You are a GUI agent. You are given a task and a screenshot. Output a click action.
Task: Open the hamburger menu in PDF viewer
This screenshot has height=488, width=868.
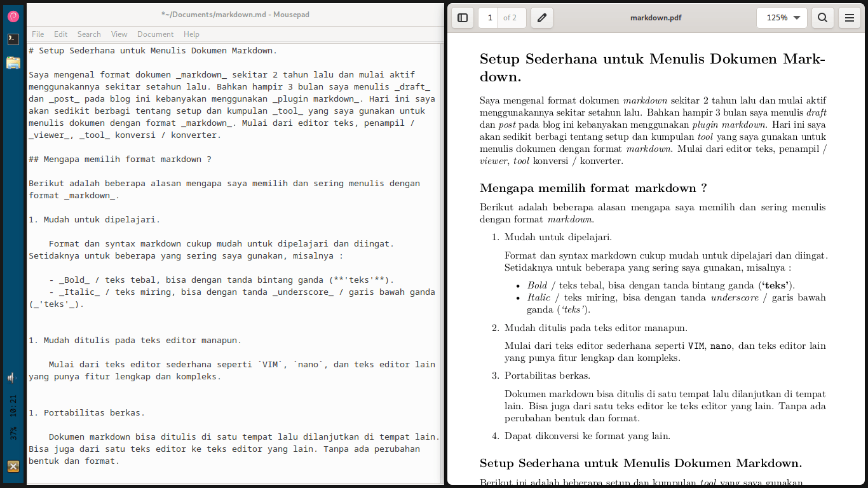point(849,18)
